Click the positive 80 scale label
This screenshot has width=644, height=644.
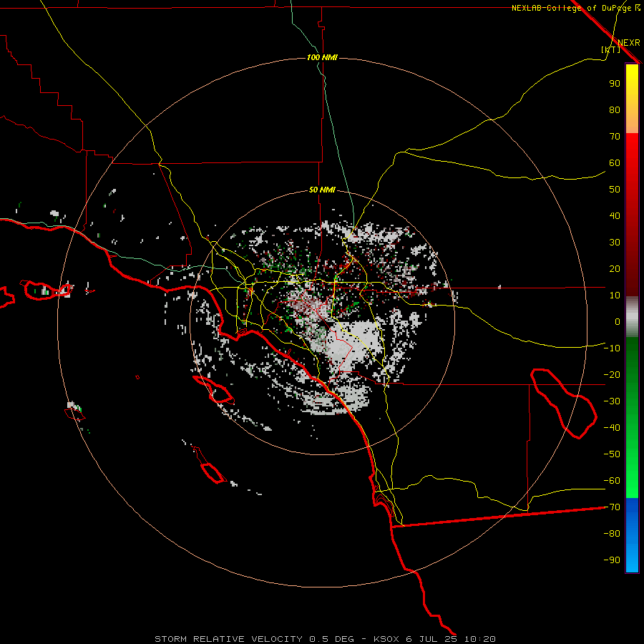[615, 109]
